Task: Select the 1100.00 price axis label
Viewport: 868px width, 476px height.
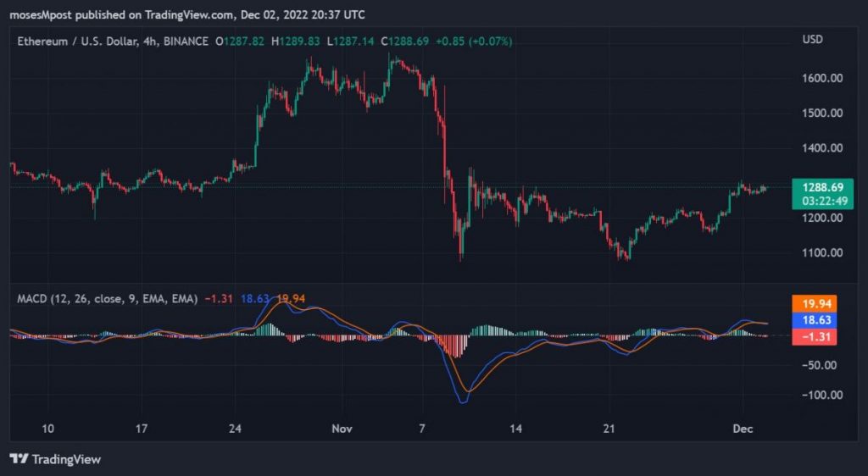Action: point(822,252)
